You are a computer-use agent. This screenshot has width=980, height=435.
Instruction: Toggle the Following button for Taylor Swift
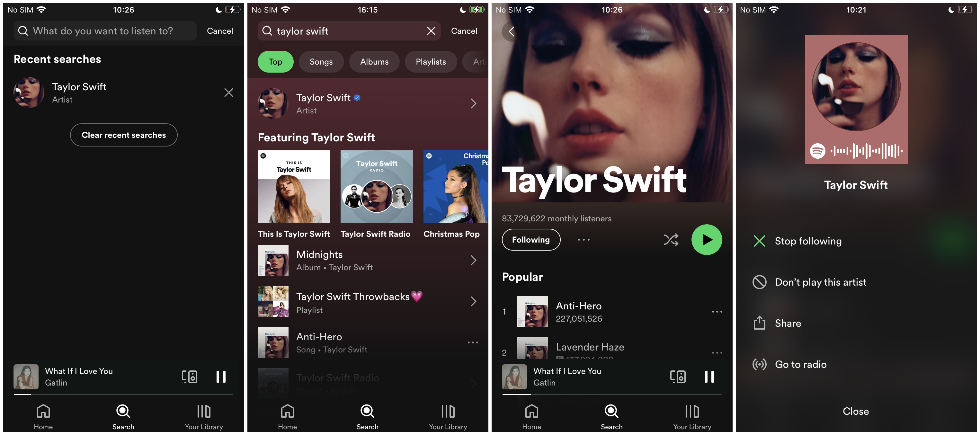point(531,239)
